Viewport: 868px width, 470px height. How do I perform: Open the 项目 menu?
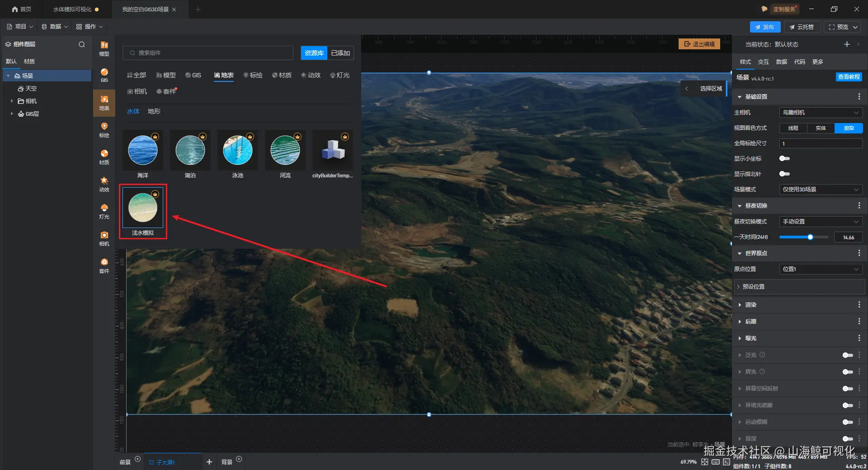[x=20, y=27]
